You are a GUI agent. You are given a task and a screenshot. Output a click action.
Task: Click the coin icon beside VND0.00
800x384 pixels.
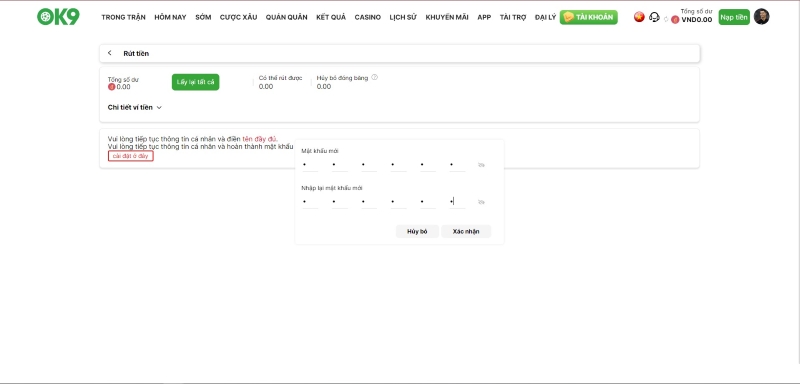click(675, 20)
